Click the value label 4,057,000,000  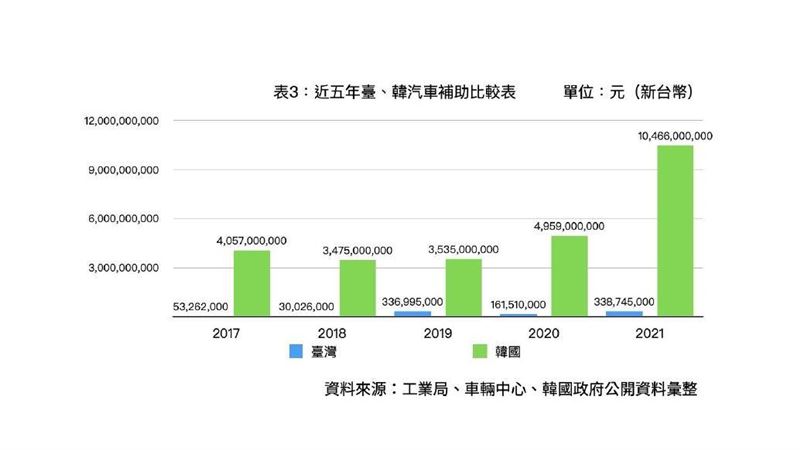click(x=252, y=241)
